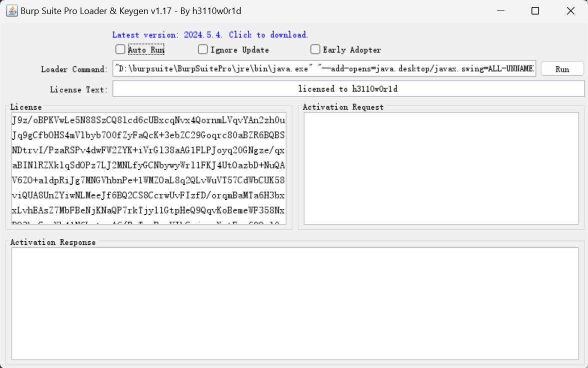The height and width of the screenshot is (368, 588).
Task: Toggle the Ignore Update checkbox
Action: (203, 49)
